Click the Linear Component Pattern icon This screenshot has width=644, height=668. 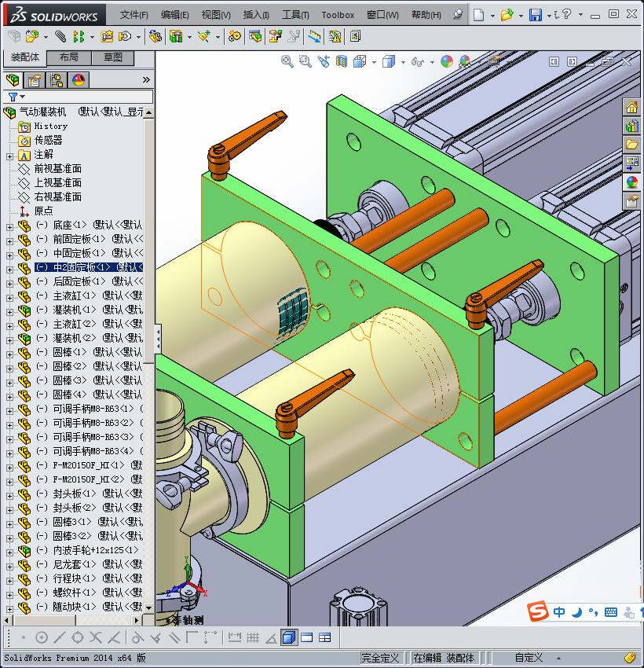click(79, 37)
